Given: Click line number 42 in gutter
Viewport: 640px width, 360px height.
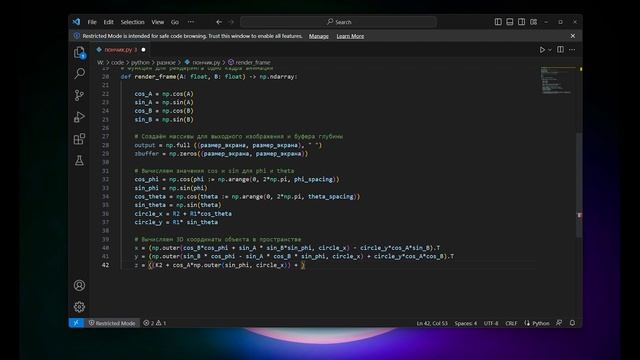Looking at the screenshot, I should (x=105, y=265).
